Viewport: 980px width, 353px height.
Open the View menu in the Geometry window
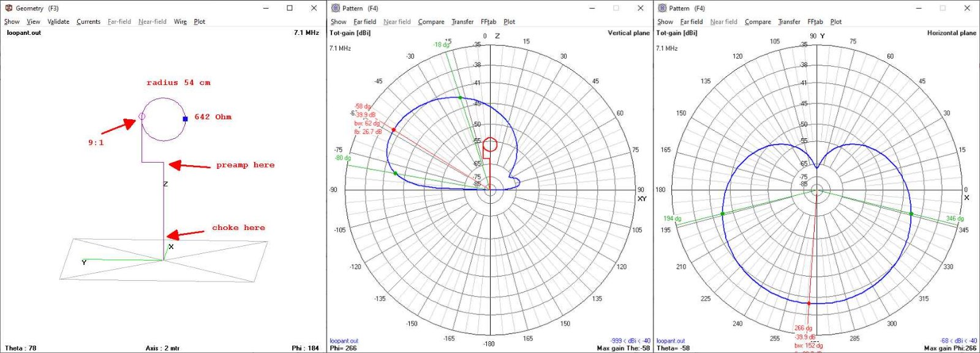(x=34, y=21)
